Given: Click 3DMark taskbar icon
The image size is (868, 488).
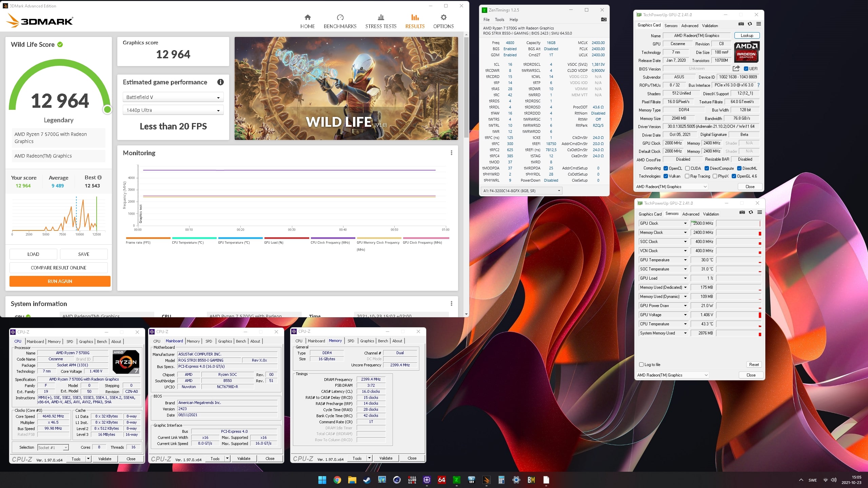Looking at the screenshot, I should pos(486,480).
